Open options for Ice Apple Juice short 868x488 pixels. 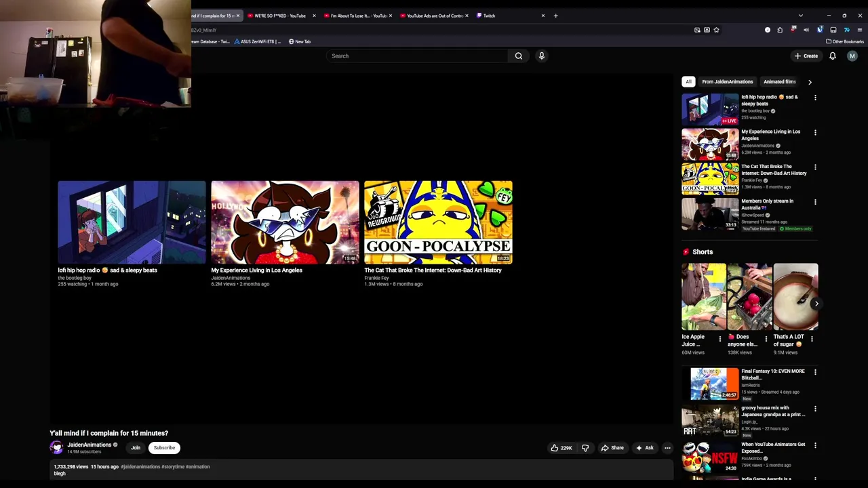720,338
